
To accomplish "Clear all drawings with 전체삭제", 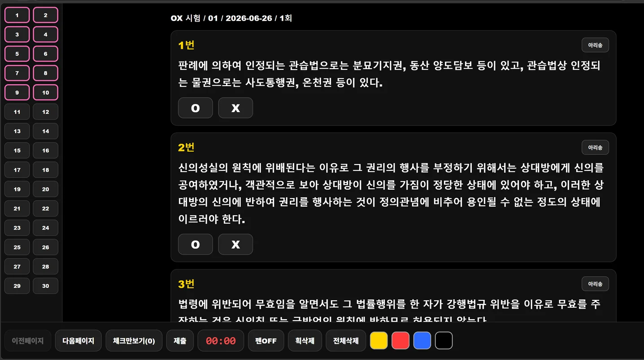I will coord(346,341).
